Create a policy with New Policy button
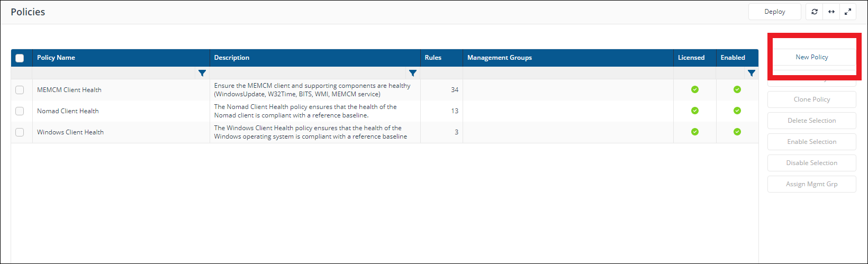868x264 pixels. pyautogui.click(x=811, y=57)
